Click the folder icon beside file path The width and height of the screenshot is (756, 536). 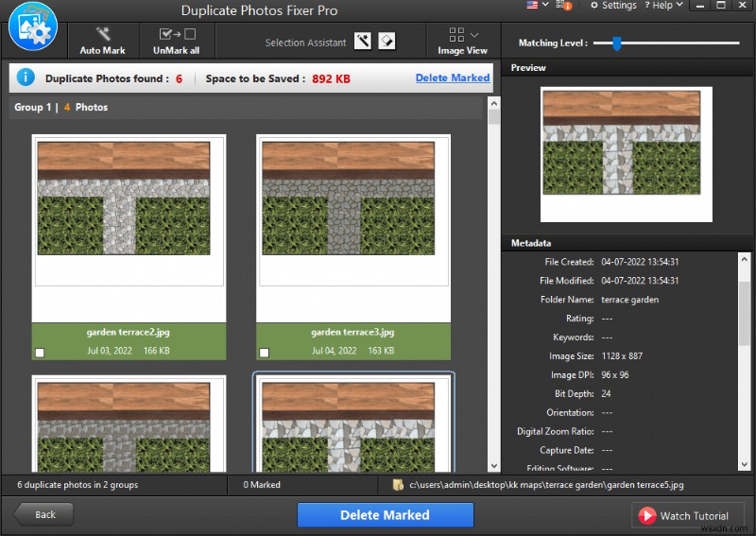coord(400,485)
